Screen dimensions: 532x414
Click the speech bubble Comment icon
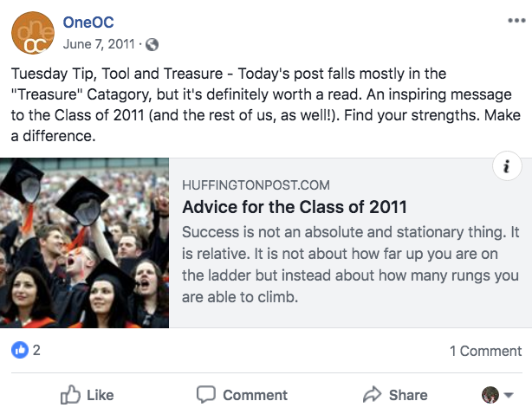point(205,395)
